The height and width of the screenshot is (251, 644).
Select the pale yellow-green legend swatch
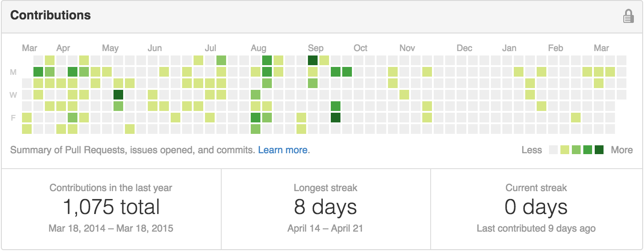[x=565, y=150]
